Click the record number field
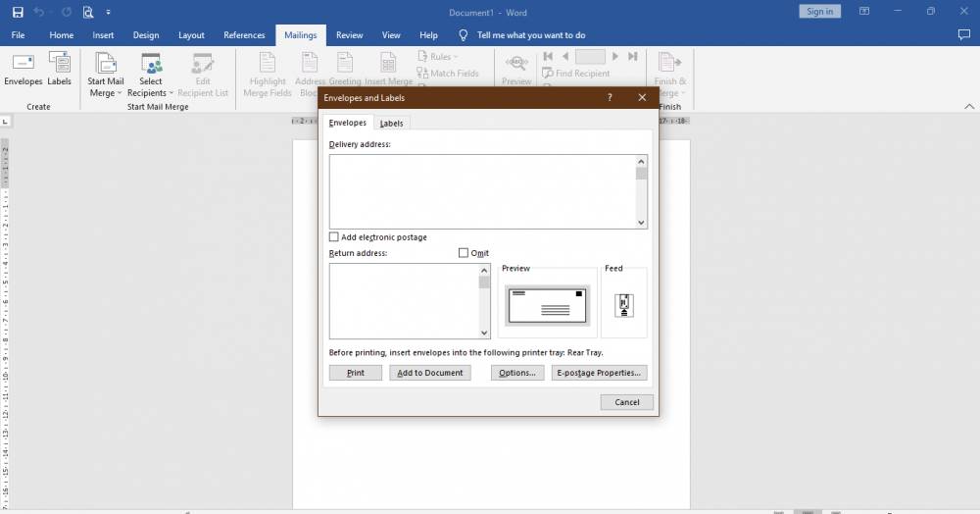Viewport: 980px width, 514px height. click(590, 57)
